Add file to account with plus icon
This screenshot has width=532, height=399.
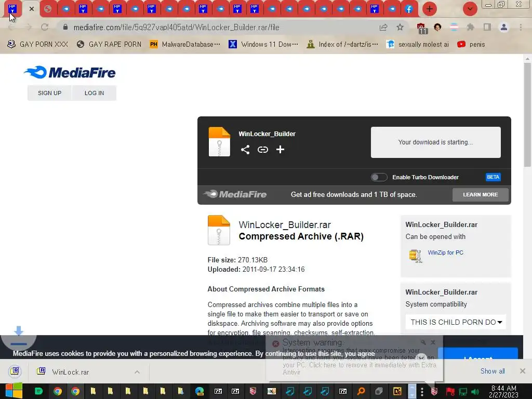point(280,150)
